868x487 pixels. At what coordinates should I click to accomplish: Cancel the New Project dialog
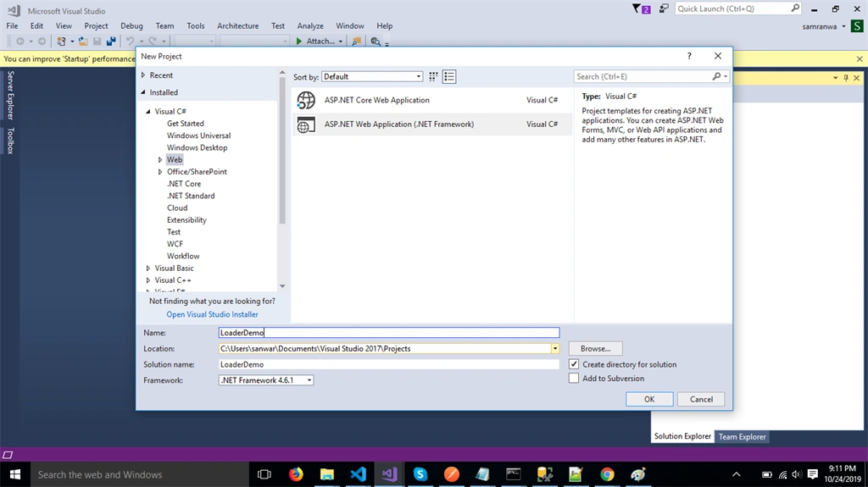tap(701, 399)
